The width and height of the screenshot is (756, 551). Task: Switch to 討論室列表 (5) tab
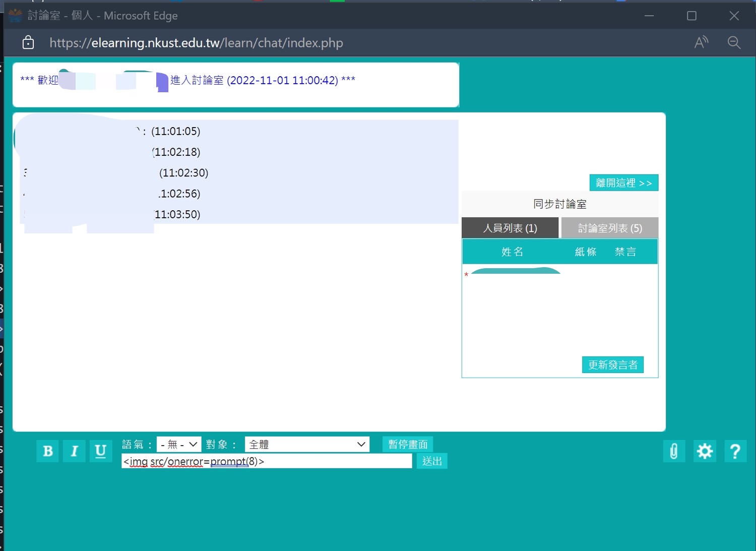(x=610, y=228)
